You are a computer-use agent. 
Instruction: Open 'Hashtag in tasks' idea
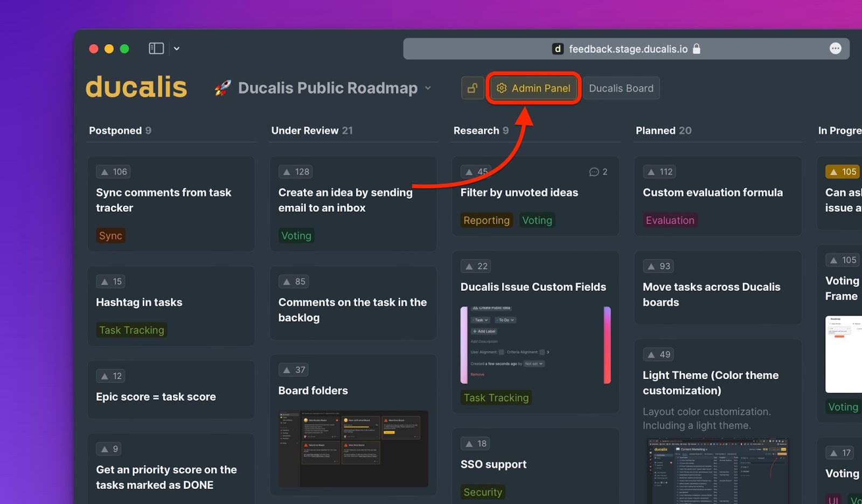click(139, 302)
